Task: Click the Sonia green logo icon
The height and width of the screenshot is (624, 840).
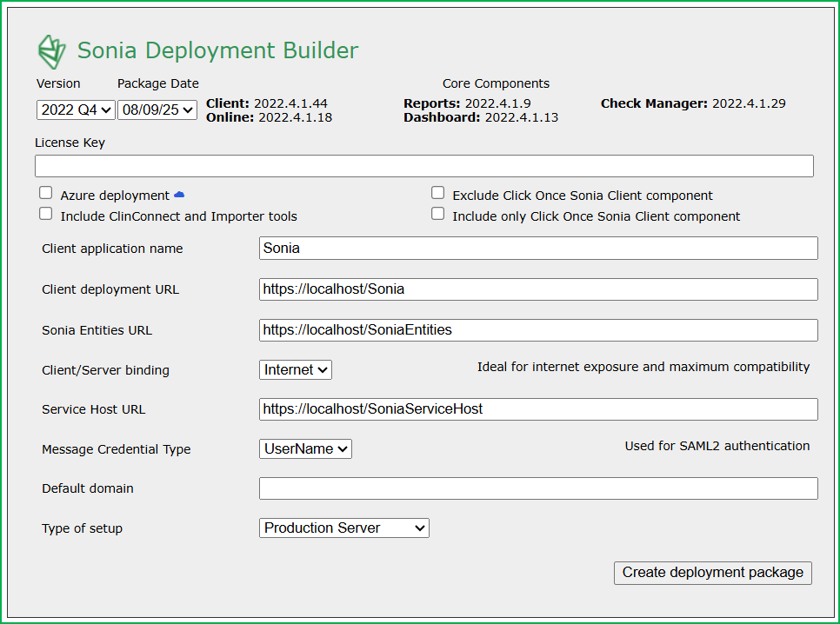Action: (52, 52)
